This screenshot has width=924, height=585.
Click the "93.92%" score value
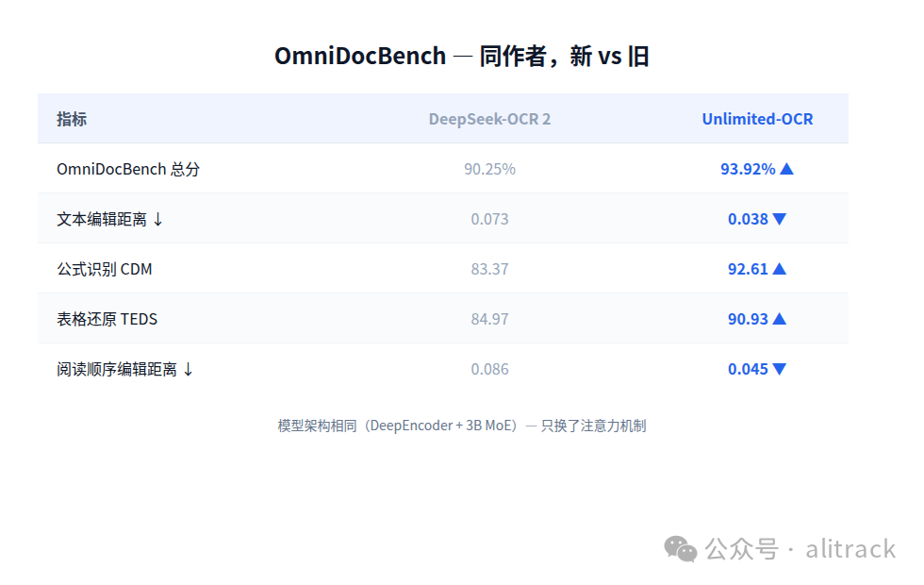tap(748, 169)
